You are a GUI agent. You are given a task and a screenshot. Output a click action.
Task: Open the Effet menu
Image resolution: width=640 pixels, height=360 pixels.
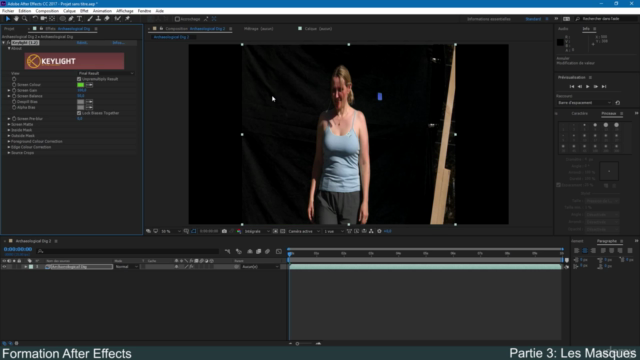(x=84, y=11)
